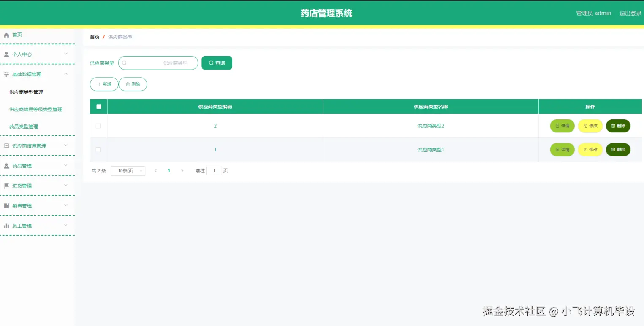
Task: Open 供应商类型管理 submenu item
Action: point(26,92)
